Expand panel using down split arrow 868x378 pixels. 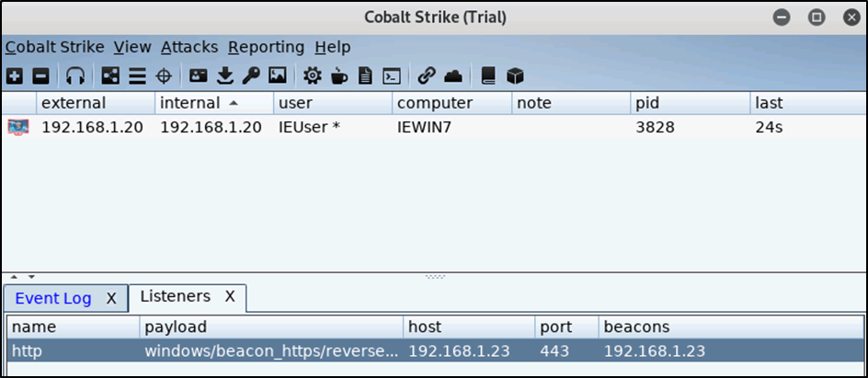31,276
